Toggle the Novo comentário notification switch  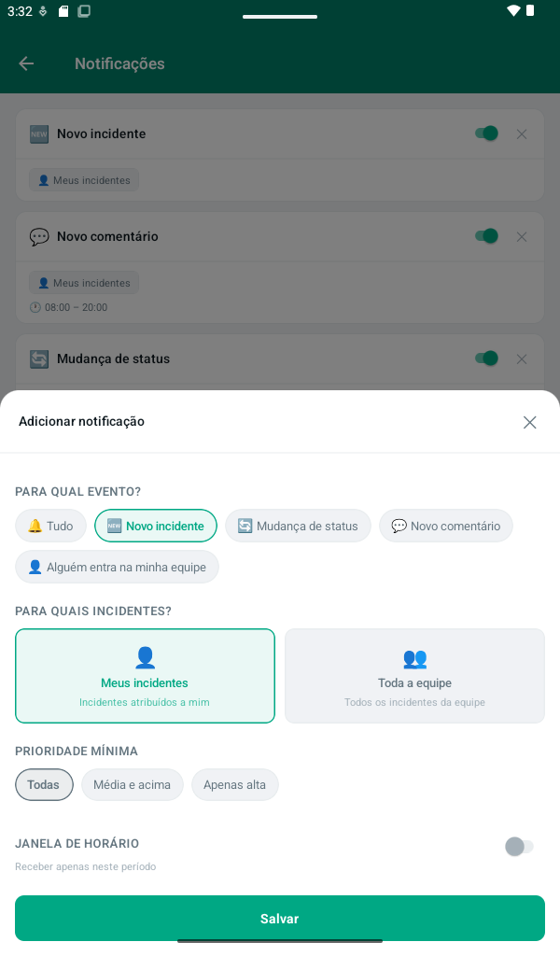coord(487,236)
